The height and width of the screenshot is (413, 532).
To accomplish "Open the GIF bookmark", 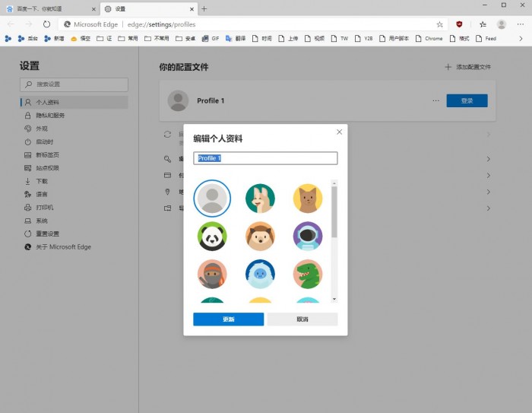I will click(x=211, y=38).
